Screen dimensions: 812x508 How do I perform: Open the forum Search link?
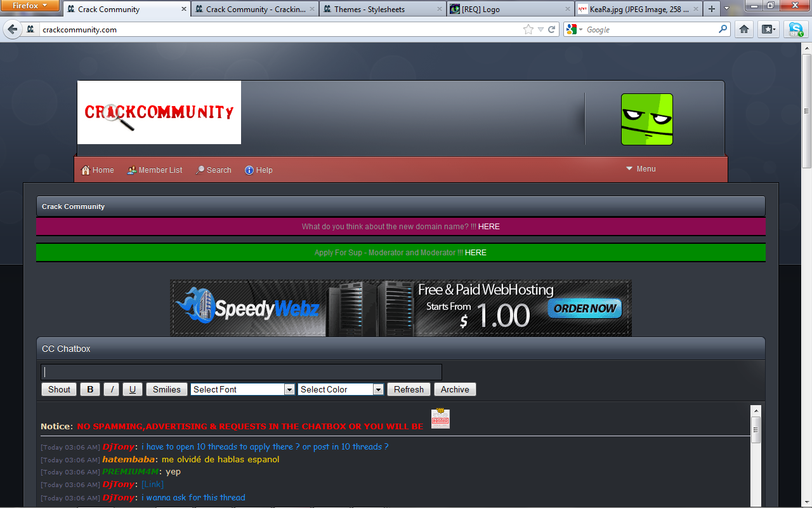click(219, 170)
